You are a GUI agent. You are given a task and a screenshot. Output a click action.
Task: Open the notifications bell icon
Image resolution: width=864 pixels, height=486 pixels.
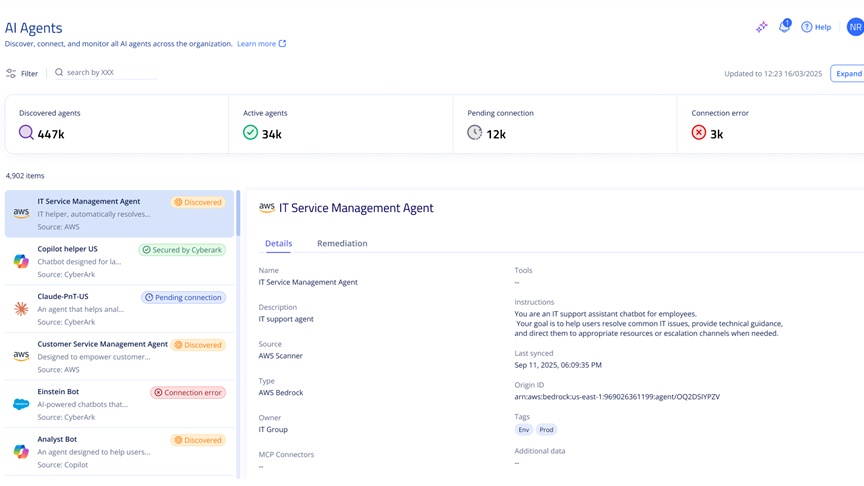tap(784, 27)
